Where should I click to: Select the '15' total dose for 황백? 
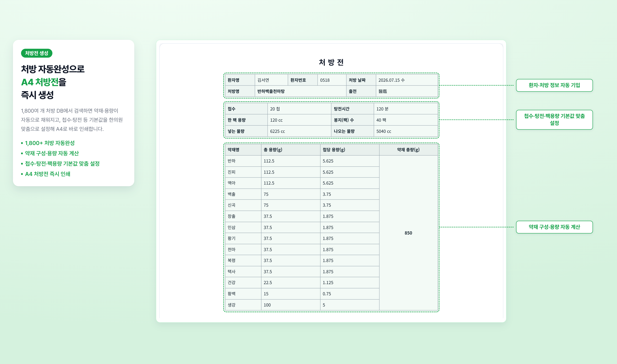click(266, 294)
